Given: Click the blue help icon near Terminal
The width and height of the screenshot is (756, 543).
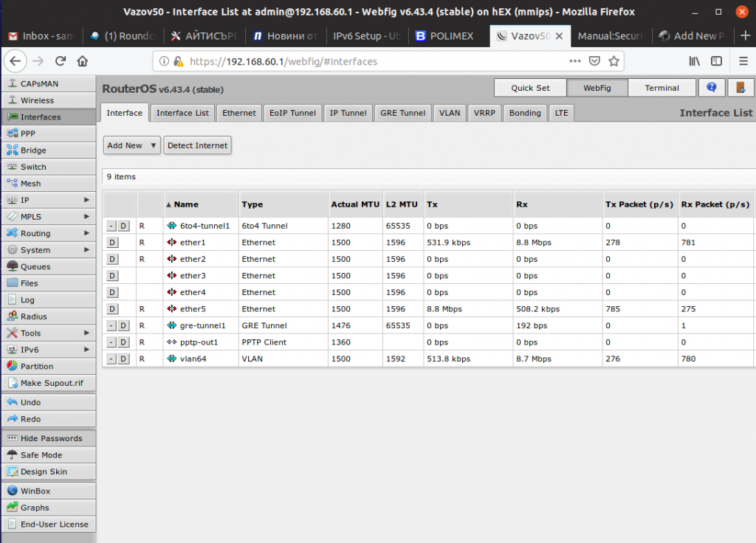Looking at the screenshot, I should (710, 87).
